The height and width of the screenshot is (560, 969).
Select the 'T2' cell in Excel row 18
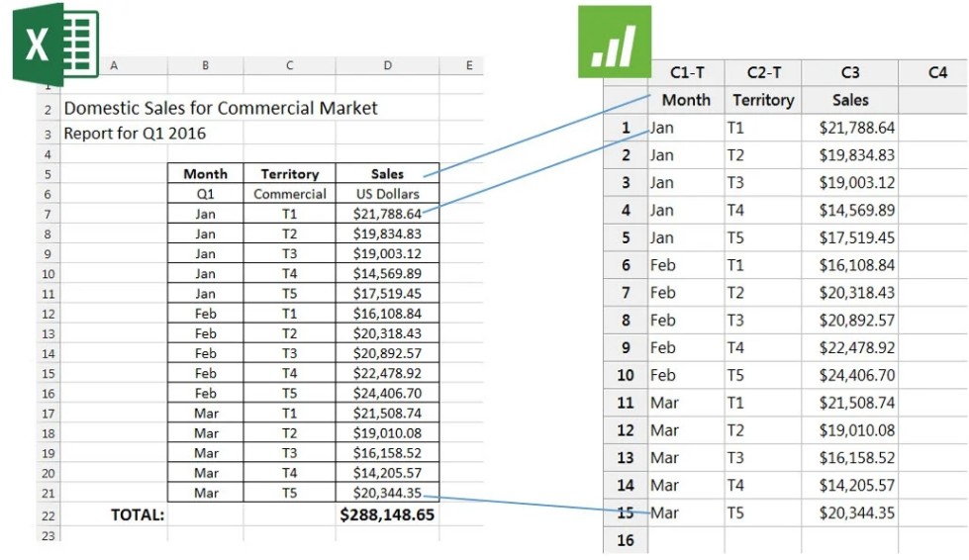(289, 432)
